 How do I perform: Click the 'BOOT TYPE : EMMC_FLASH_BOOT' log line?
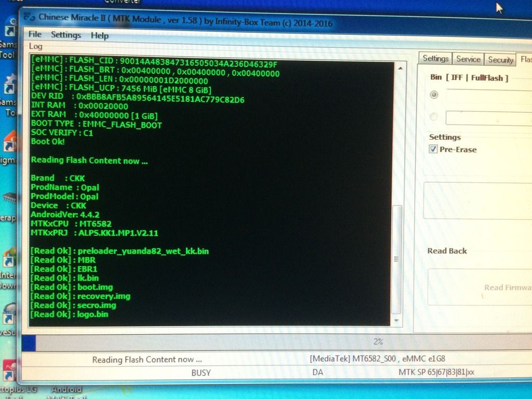[x=96, y=124]
